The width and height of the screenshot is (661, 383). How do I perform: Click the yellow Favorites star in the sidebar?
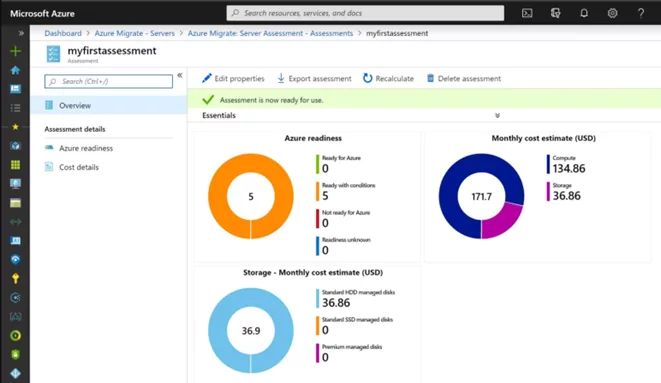[15, 127]
